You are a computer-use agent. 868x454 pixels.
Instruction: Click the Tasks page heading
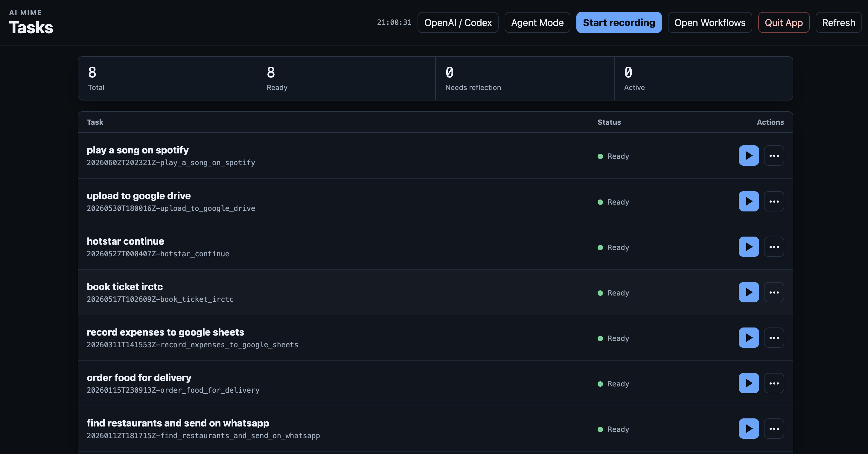coord(31,28)
